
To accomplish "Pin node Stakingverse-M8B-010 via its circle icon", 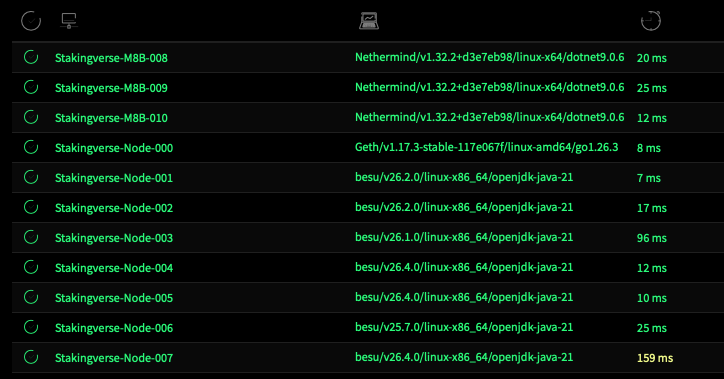I will pyautogui.click(x=31, y=117).
